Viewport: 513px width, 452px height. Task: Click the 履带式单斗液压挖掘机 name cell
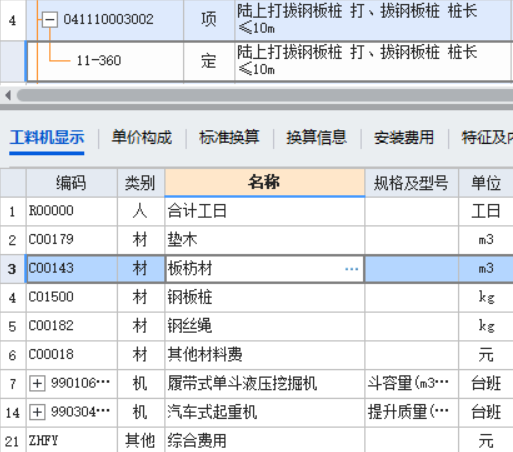pos(265,383)
